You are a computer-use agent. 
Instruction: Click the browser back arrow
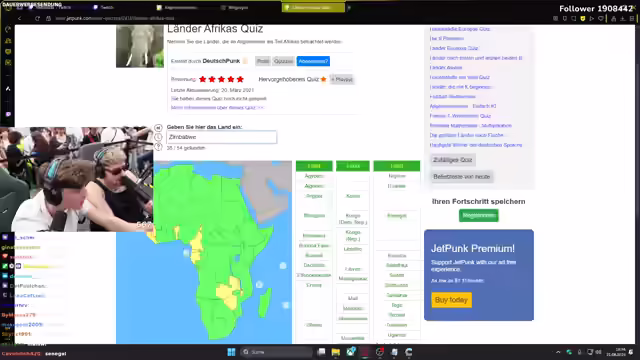click(19, 18)
